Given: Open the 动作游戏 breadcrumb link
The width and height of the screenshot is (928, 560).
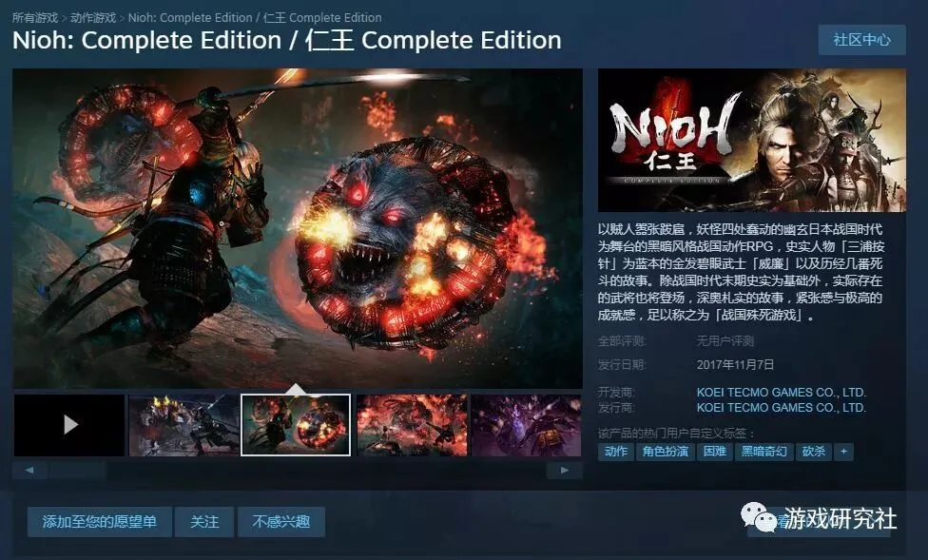Looking at the screenshot, I should (93, 18).
